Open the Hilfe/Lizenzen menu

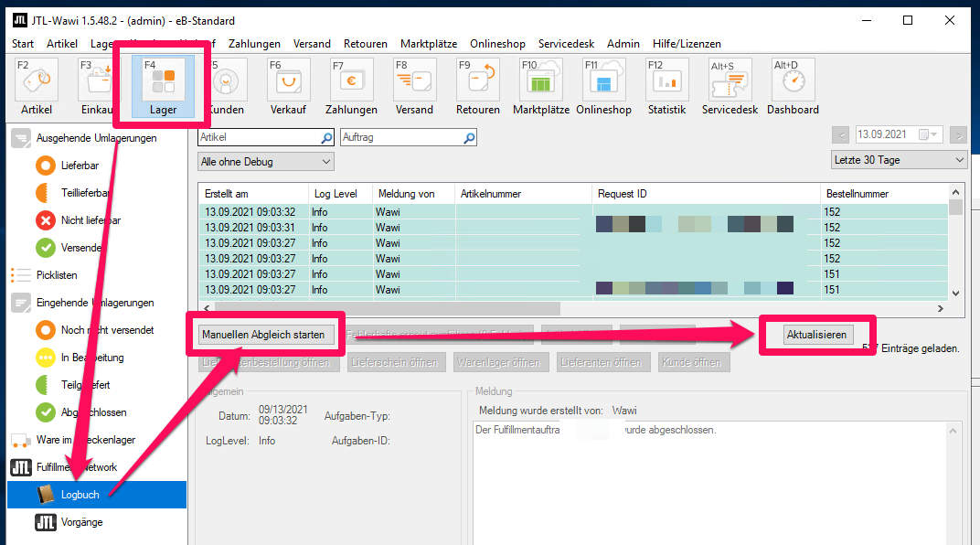click(687, 44)
